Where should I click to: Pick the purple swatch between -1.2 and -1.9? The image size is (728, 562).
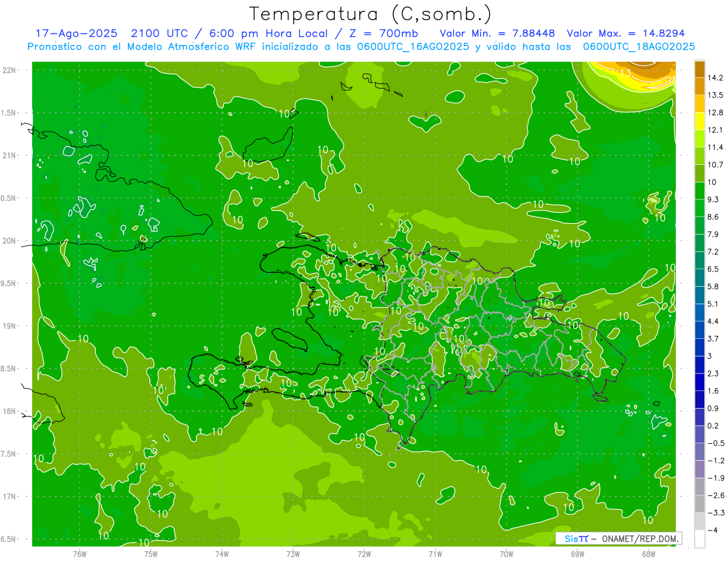point(699,469)
